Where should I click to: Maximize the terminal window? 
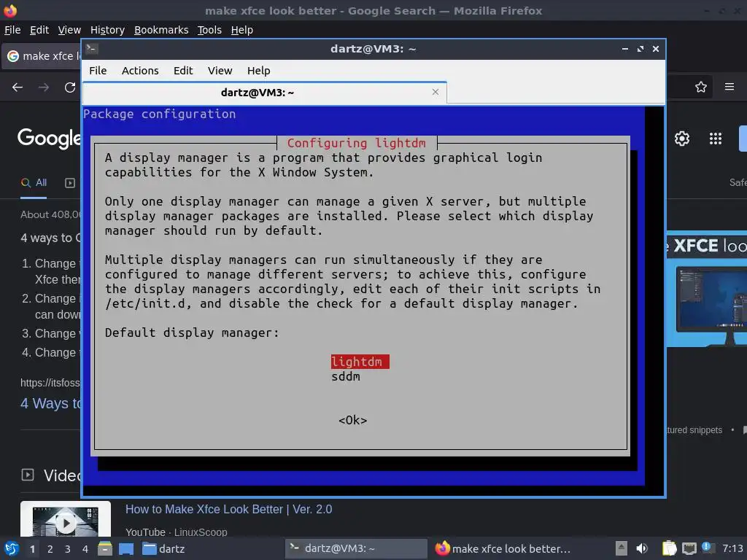click(x=640, y=49)
